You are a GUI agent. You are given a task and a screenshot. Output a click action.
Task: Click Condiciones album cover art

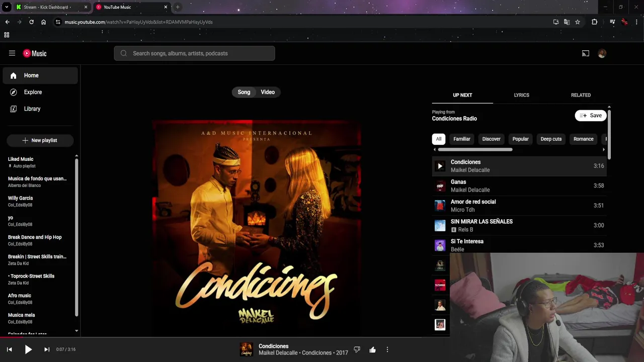point(257,228)
